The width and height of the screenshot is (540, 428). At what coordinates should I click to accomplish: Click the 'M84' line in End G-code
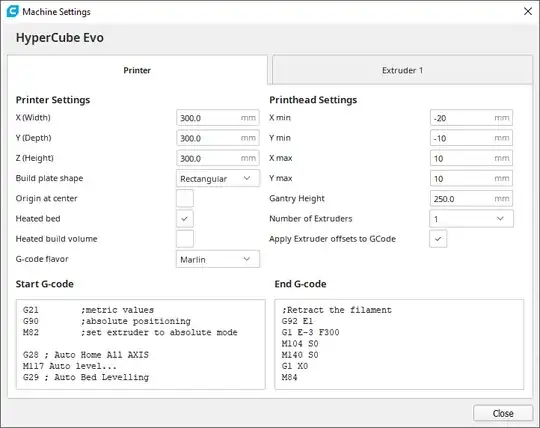289,377
